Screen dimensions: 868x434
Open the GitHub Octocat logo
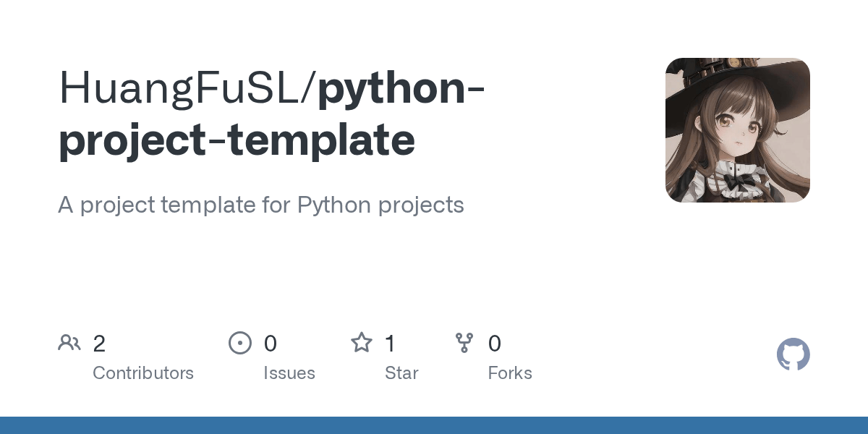click(x=793, y=354)
